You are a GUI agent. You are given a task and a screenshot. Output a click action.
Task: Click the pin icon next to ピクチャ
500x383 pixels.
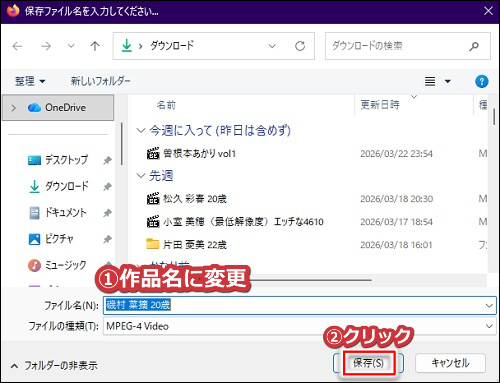tap(107, 239)
